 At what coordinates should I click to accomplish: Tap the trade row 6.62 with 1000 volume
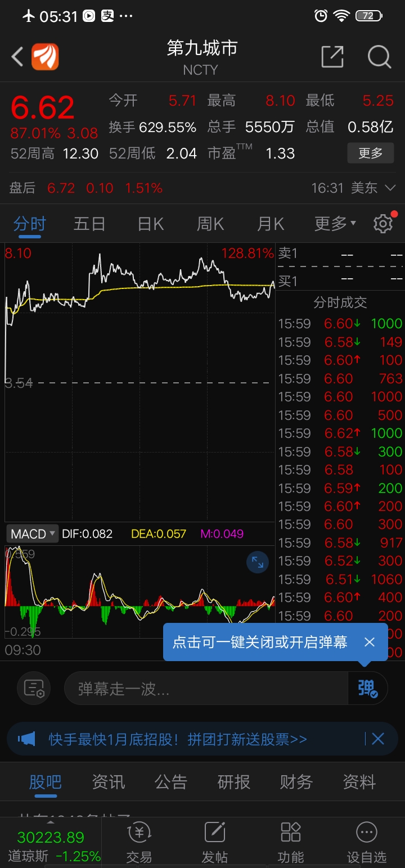pyautogui.click(x=340, y=433)
